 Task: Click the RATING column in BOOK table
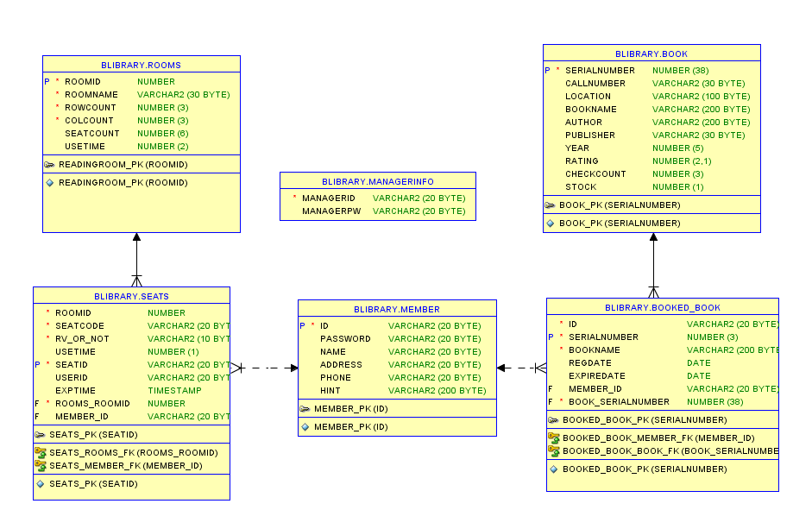582,161
